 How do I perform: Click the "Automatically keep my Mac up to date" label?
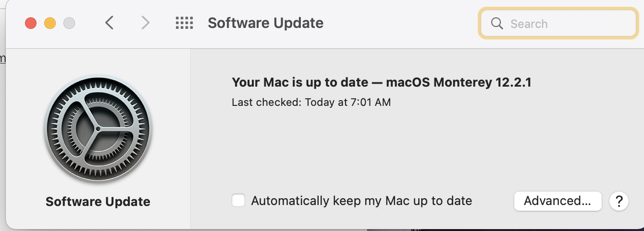[361, 201]
